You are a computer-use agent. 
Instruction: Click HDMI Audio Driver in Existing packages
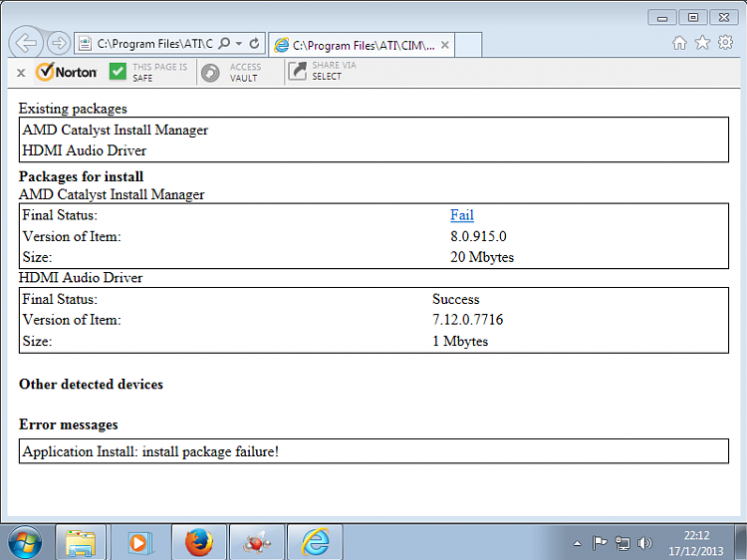[x=85, y=150]
